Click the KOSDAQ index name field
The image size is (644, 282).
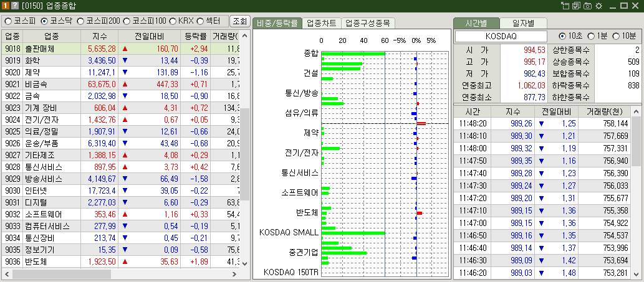pyautogui.click(x=501, y=36)
